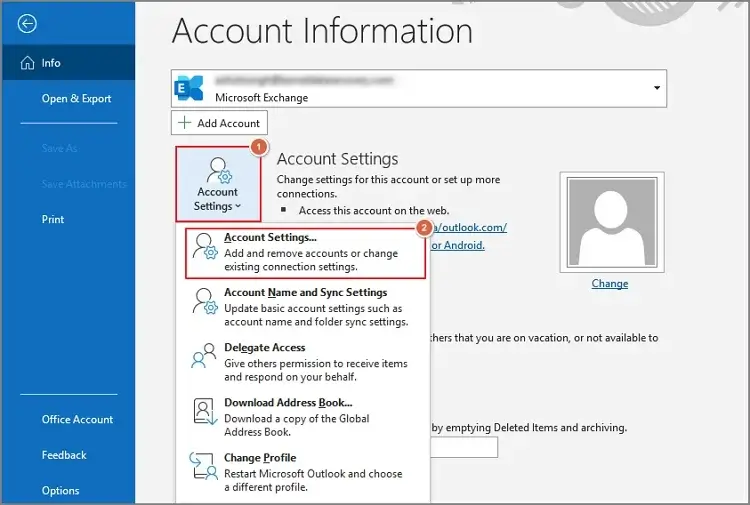
Task: Click the 'or Android.' link
Action: (458, 245)
